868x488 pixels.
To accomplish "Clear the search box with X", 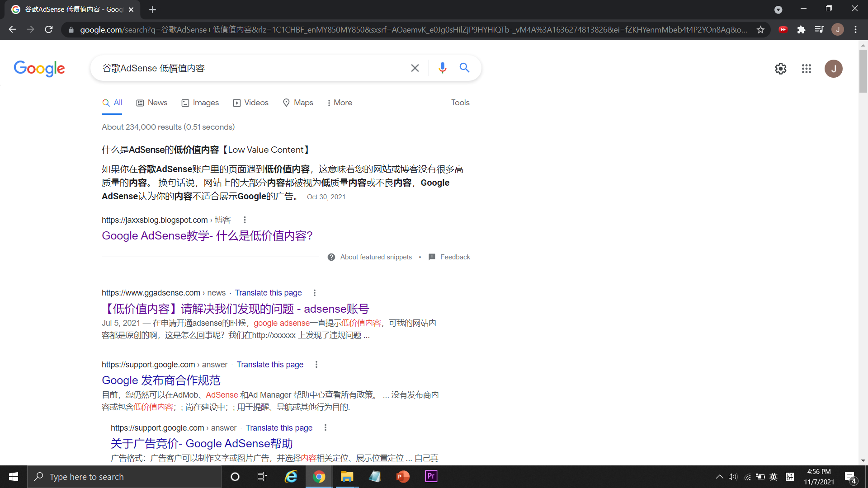I will click(415, 68).
